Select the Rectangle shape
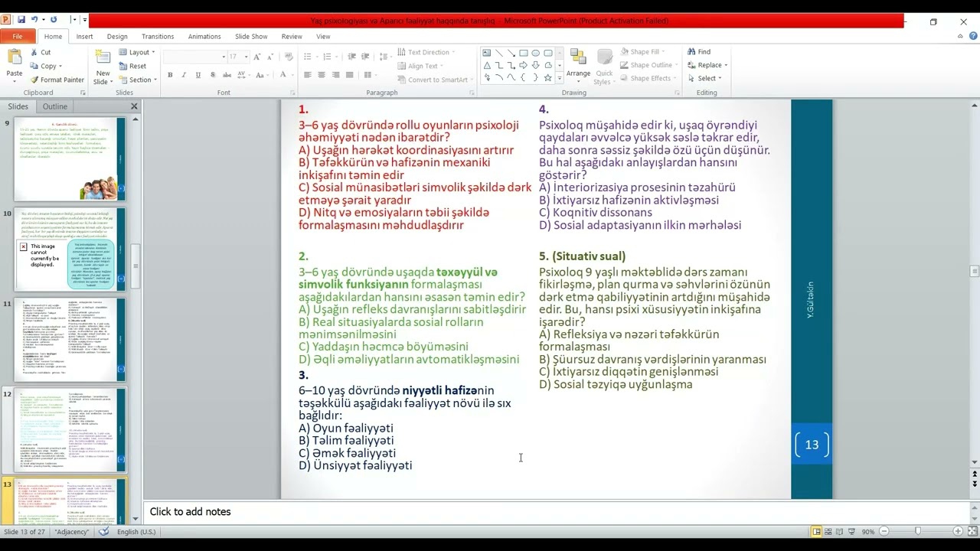Viewport: 980px width, 551px height. pyautogui.click(x=524, y=53)
